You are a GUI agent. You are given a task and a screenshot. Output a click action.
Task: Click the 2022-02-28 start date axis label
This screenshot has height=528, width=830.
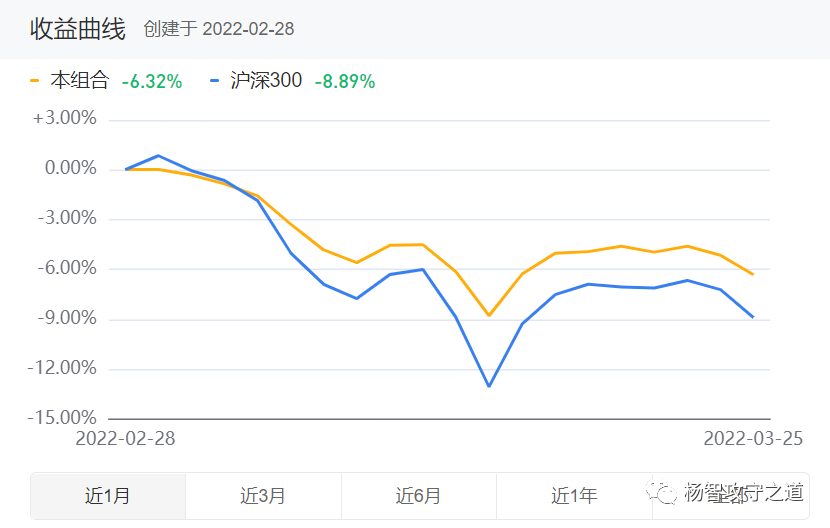coord(125,438)
